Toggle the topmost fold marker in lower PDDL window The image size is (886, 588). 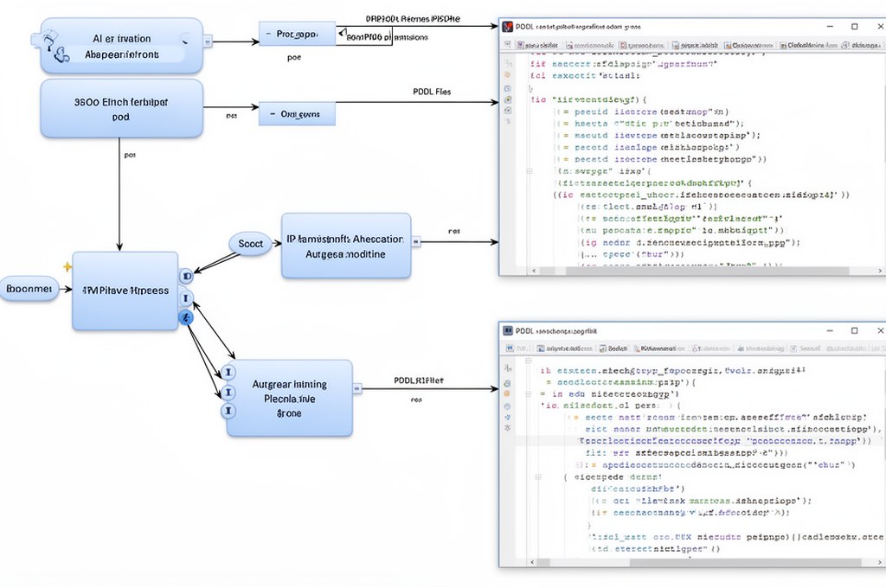(528, 360)
